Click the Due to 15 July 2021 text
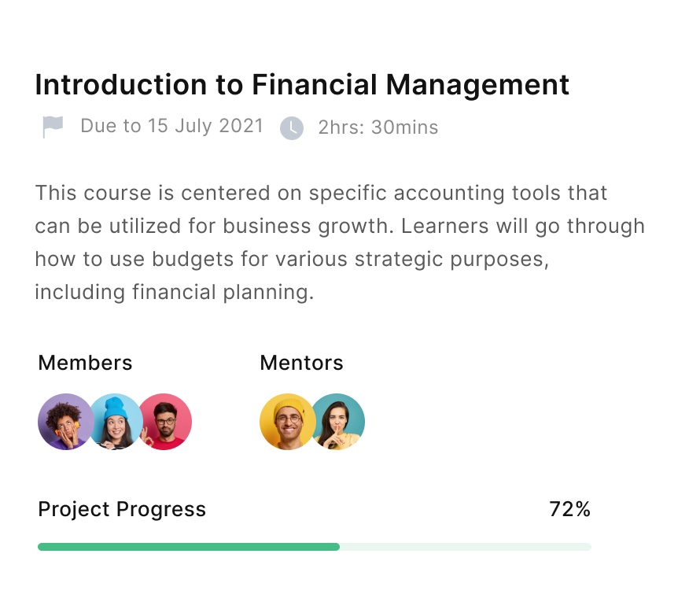This screenshot has width=700, height=598. (x=171, y=126)
